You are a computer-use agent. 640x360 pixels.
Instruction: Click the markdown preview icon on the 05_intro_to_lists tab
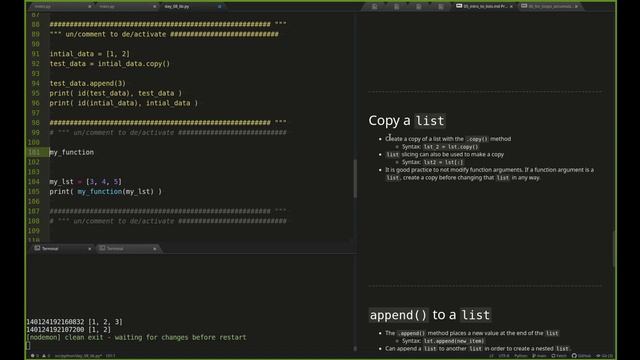(x=459, y=6)
